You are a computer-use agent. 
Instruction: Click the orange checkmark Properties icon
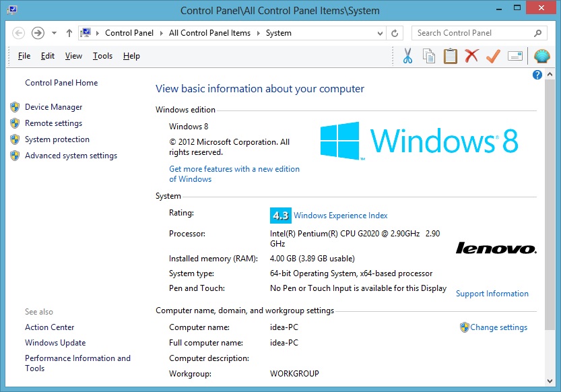493,56
